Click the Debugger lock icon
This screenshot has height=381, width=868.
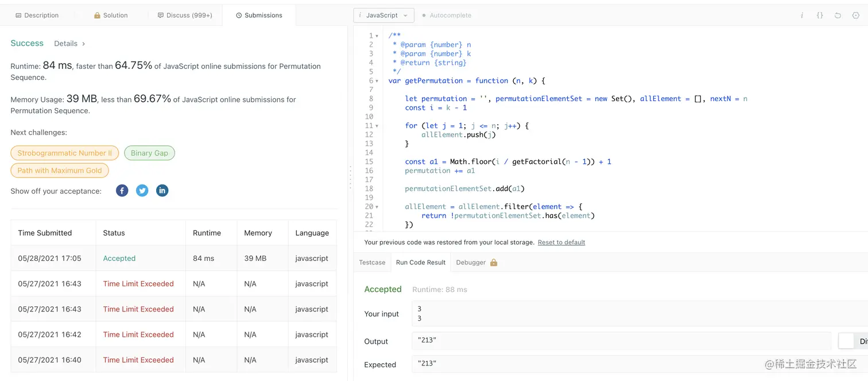point(494,263)
